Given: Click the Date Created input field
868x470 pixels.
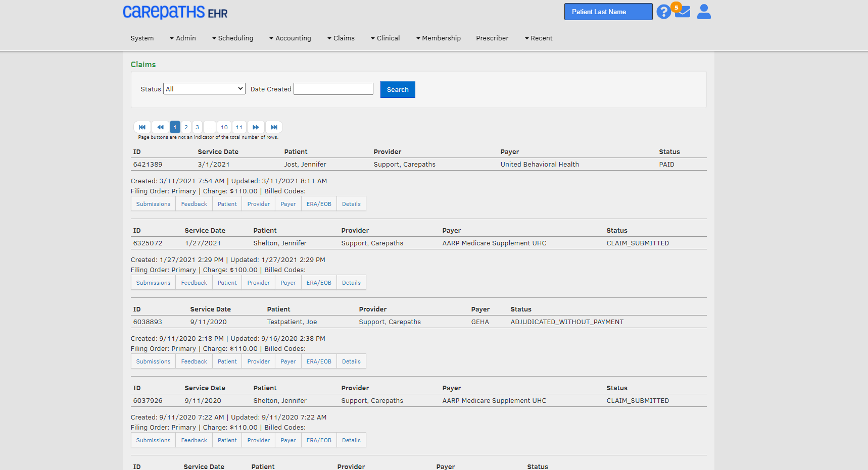Looking at the screenshot, I should [x=333, y=88].
